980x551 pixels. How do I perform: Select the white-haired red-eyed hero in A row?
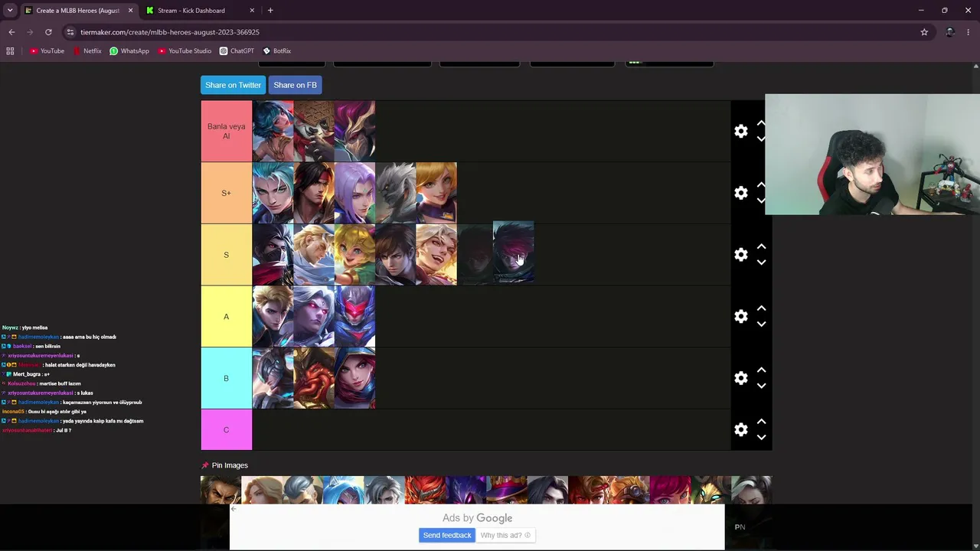314,317
